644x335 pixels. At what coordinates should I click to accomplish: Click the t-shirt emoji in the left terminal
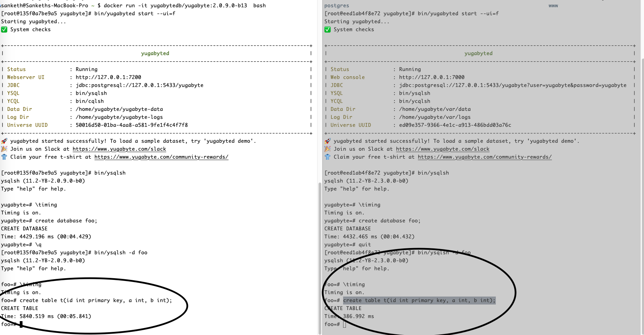pyautogui.click(x=4, y=157)
